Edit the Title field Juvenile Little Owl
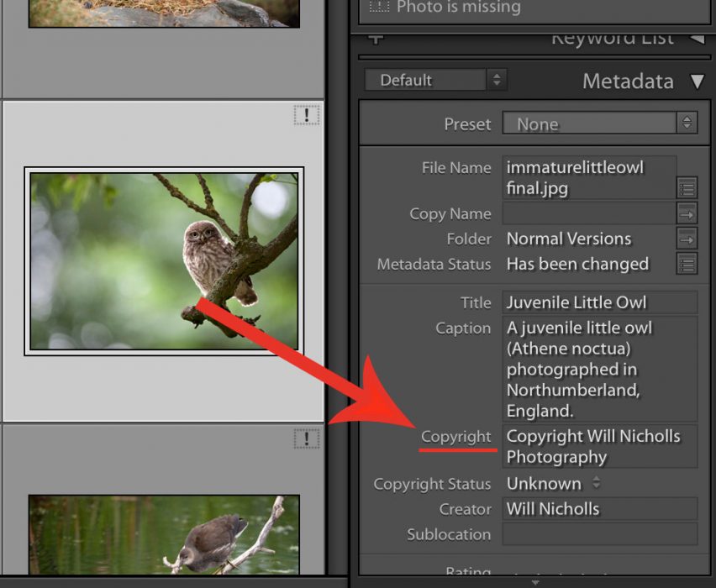 coord(599,302)
